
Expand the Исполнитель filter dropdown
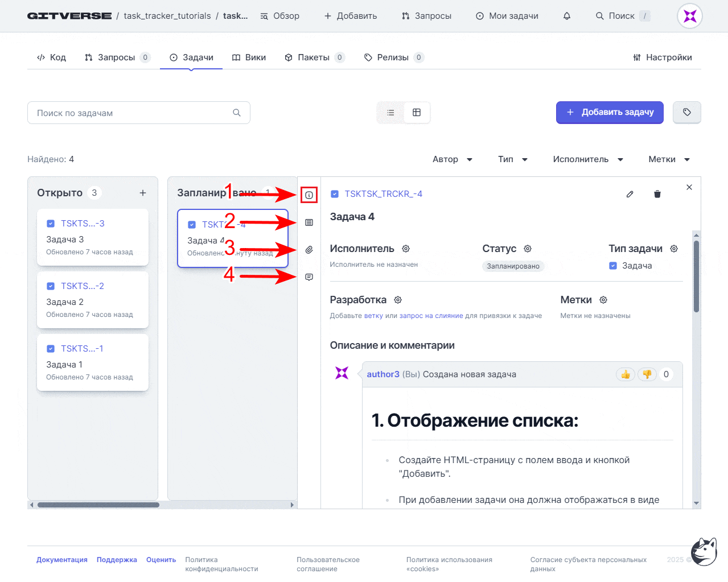(x=588, y=159)
